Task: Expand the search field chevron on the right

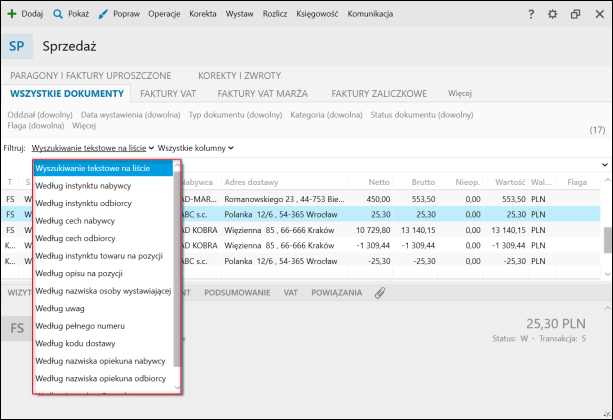Action: coord(605,165)
